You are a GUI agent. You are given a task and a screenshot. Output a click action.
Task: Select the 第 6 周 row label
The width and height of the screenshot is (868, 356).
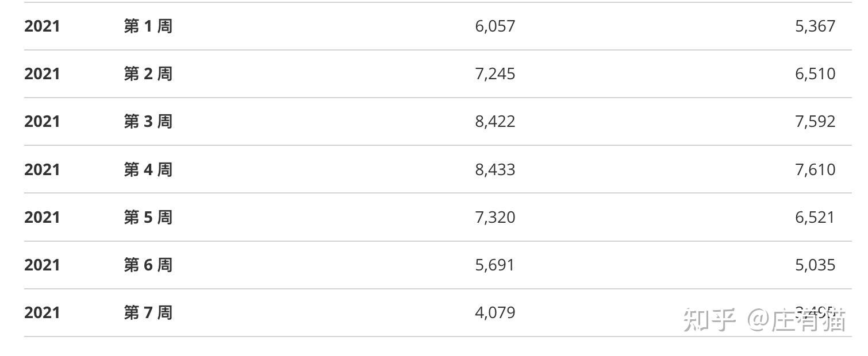[148, 265]
